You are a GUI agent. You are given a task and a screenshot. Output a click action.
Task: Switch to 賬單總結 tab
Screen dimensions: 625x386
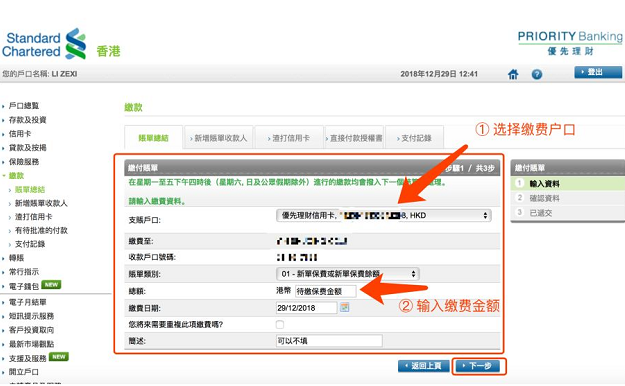pos(153,138)
